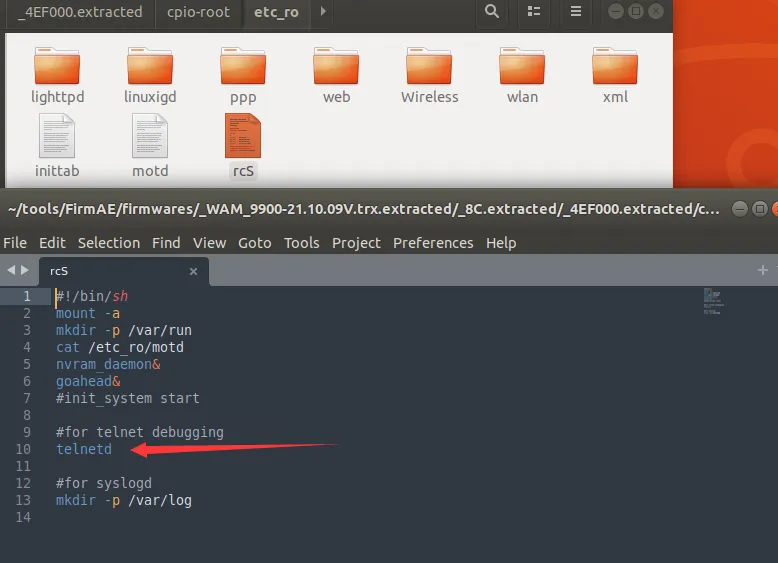Click the '#for syslogd' comment
Viewport: 778px width, 563px height.
point(104,483)
